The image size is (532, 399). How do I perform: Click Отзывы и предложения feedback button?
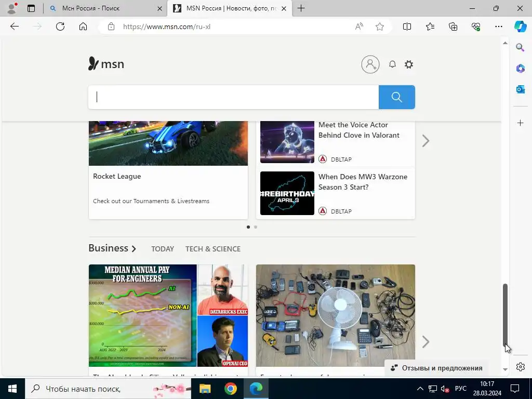(x=436, y=368)
